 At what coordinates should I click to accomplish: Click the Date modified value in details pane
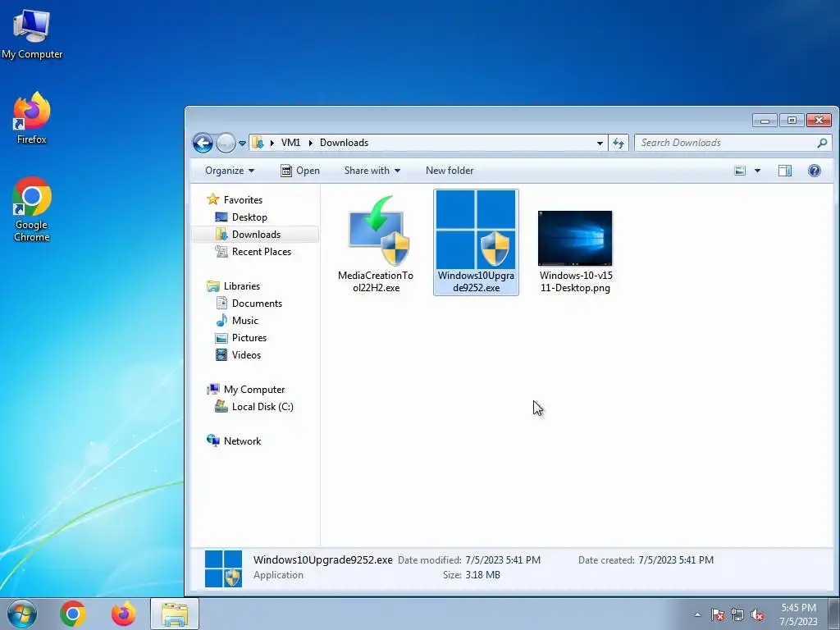(x=503, y=559)
